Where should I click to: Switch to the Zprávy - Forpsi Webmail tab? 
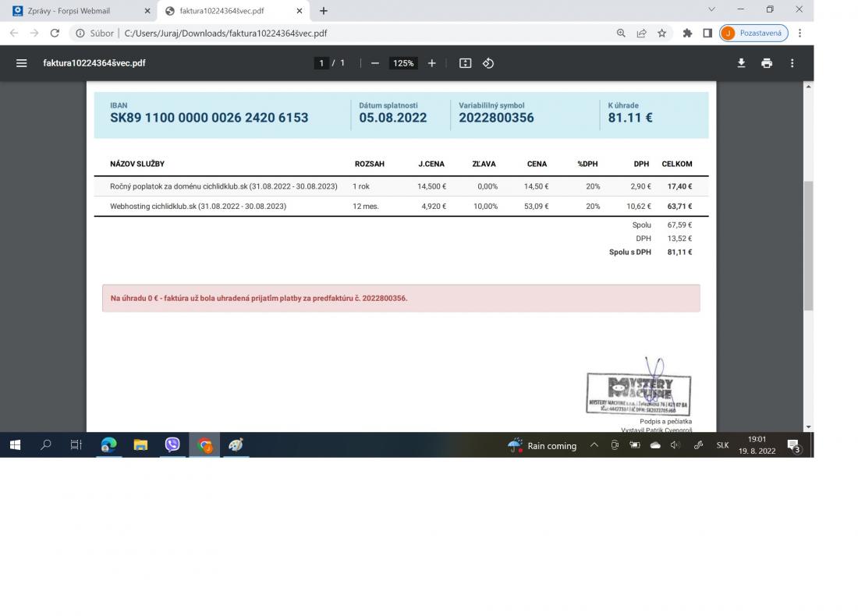coord(78,11)
